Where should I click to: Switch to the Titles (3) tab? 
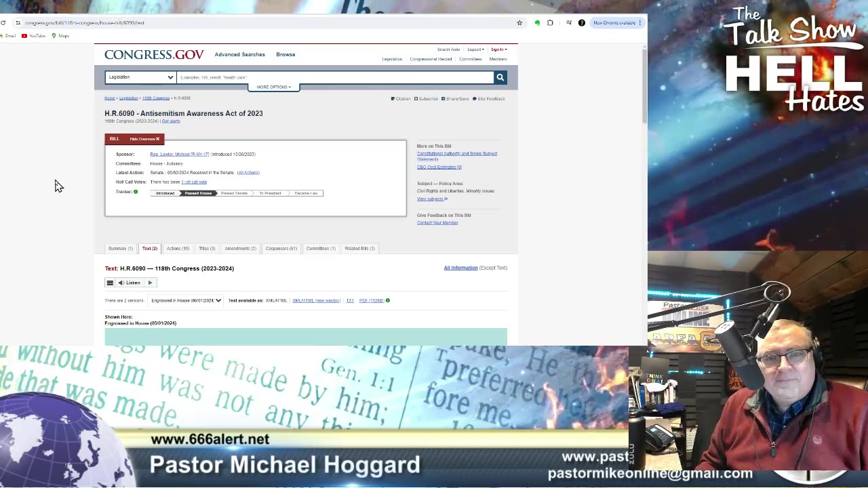[x=207, y=249]
